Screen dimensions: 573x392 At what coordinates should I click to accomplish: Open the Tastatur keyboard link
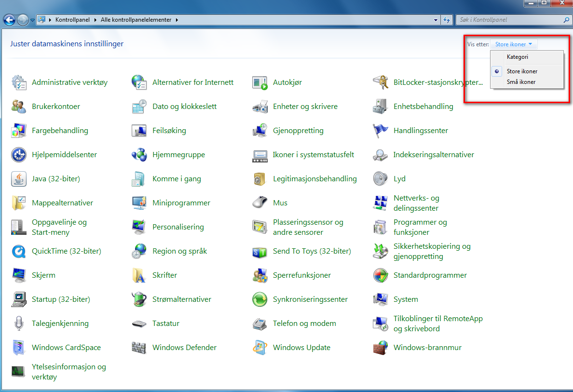point(166,324)
